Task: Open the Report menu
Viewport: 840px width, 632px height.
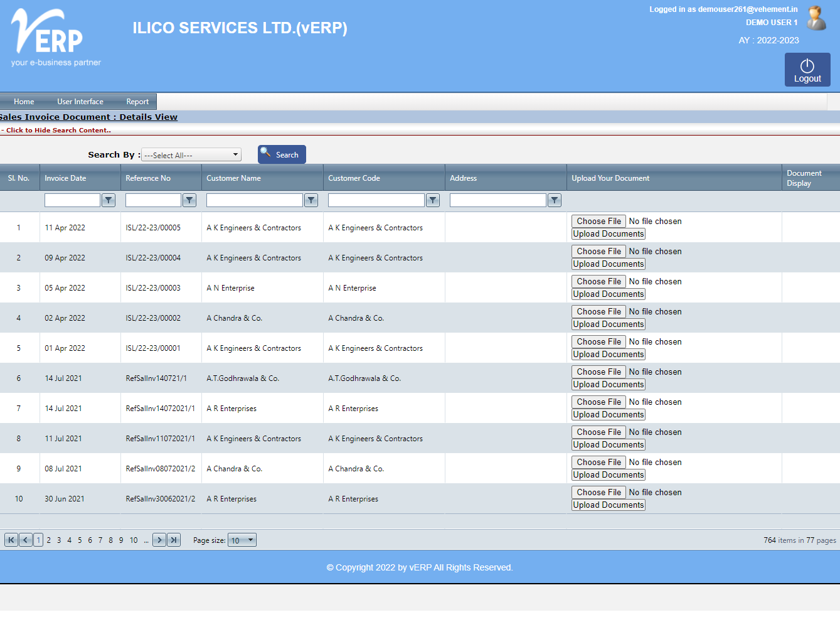Action: [x=137, y=102]
